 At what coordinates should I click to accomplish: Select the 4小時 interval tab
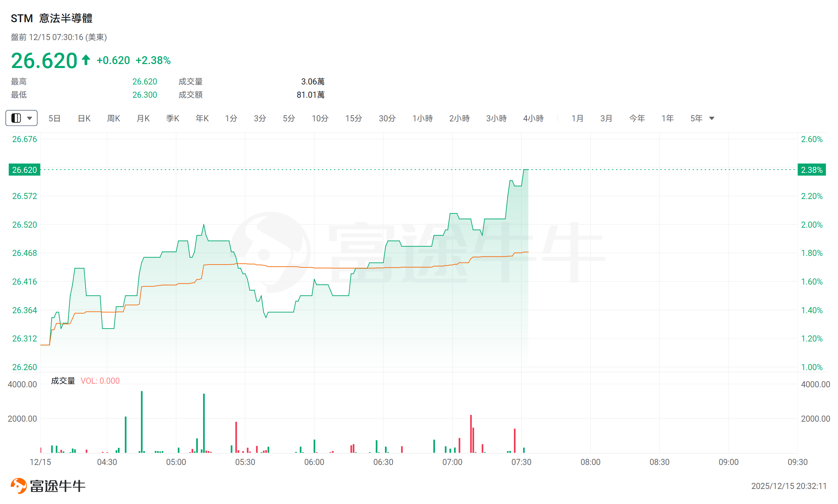(x=533, y=118)
